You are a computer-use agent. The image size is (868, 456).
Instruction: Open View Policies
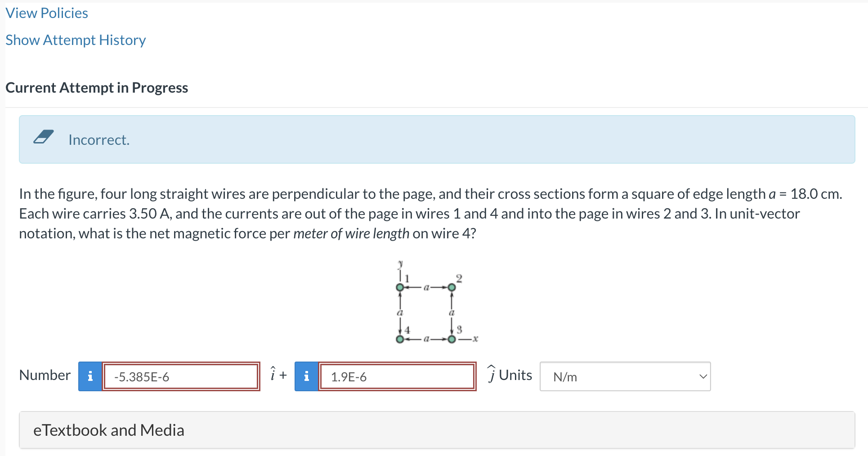(x=46, y=13)
